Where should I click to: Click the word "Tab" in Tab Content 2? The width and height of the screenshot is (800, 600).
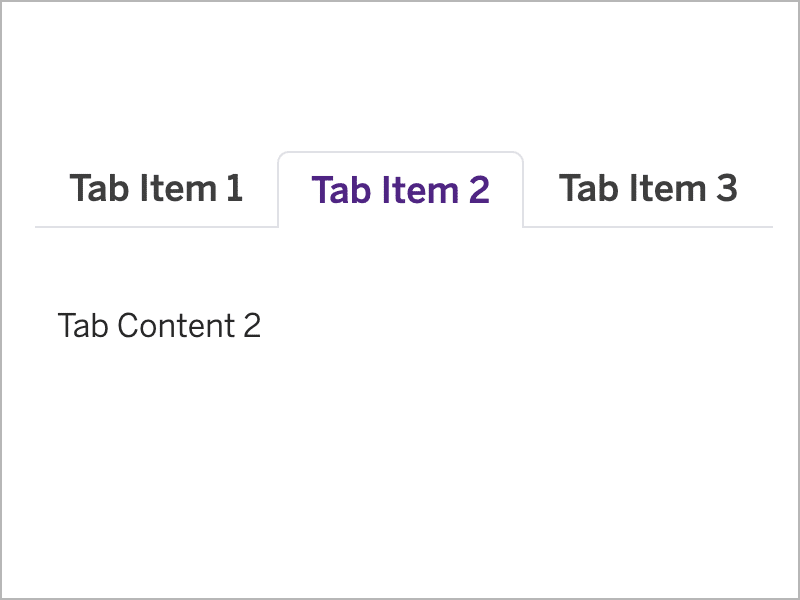[x=83, y=326]
